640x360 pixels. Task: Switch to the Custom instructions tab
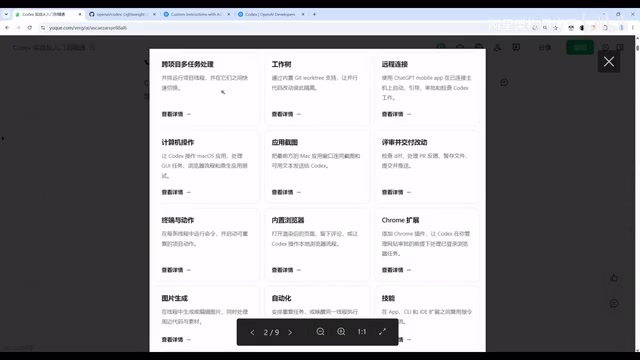click(x=196, y=14)
